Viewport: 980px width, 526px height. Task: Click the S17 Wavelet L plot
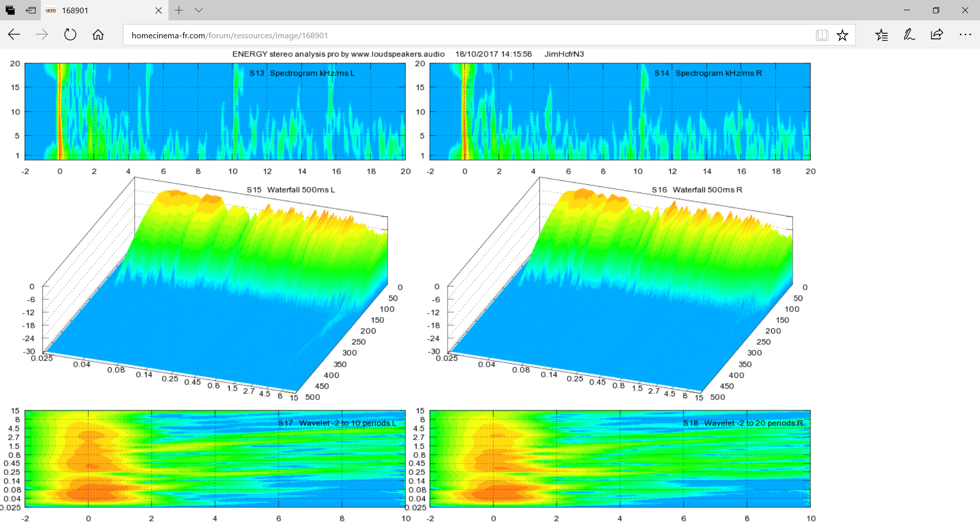click(x=215, y=458)
